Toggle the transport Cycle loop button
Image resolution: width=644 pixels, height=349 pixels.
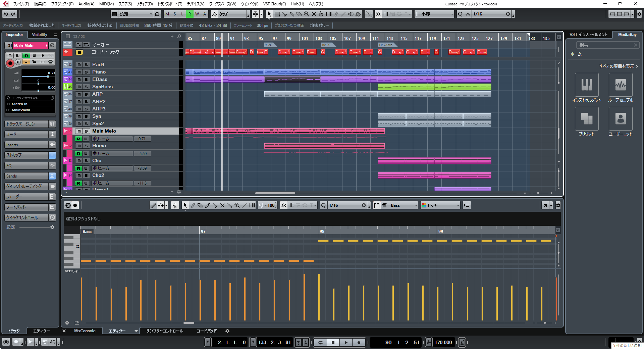[x=320, y=342]
